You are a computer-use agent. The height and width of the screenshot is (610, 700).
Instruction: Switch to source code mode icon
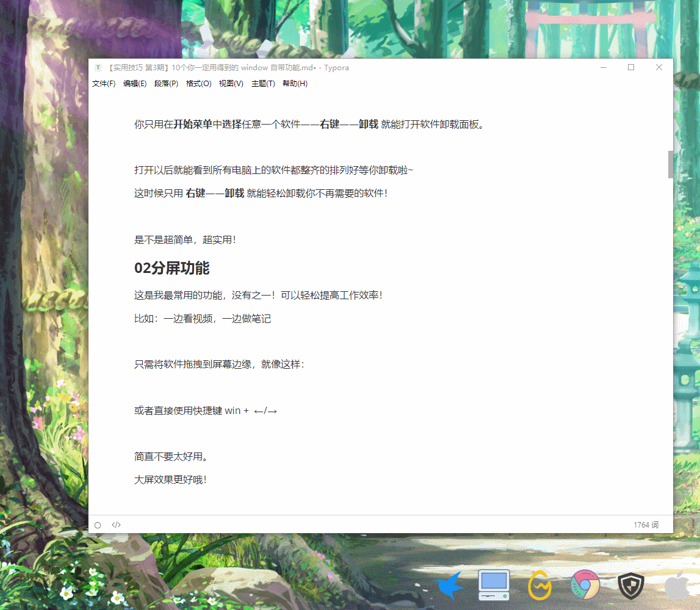pyautogui.click(x=116, y=525)
